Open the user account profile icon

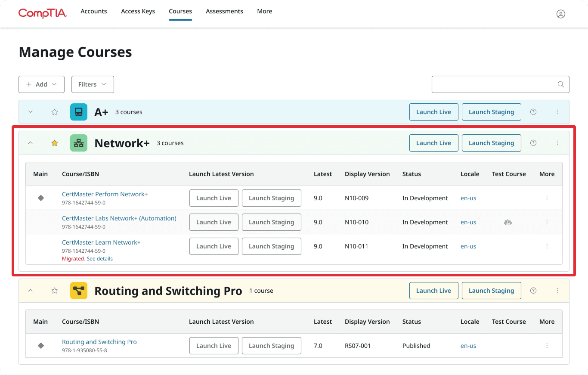(560, 14)
